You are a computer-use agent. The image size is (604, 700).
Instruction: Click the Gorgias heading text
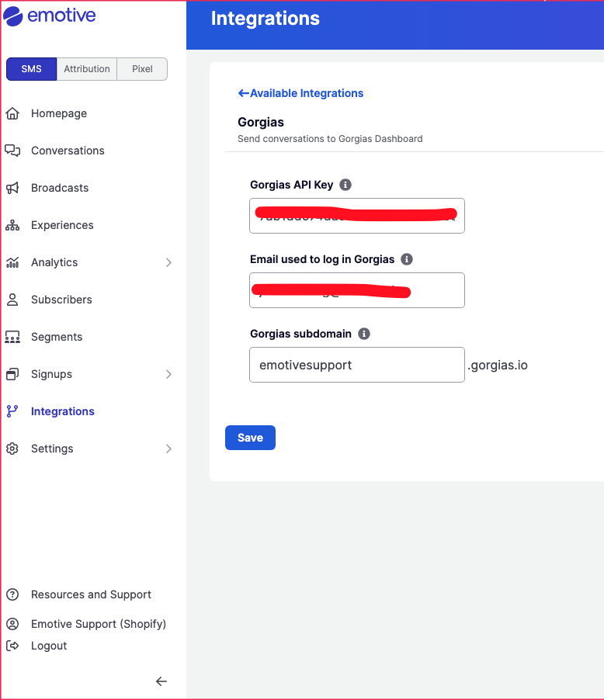click(261, 123)
